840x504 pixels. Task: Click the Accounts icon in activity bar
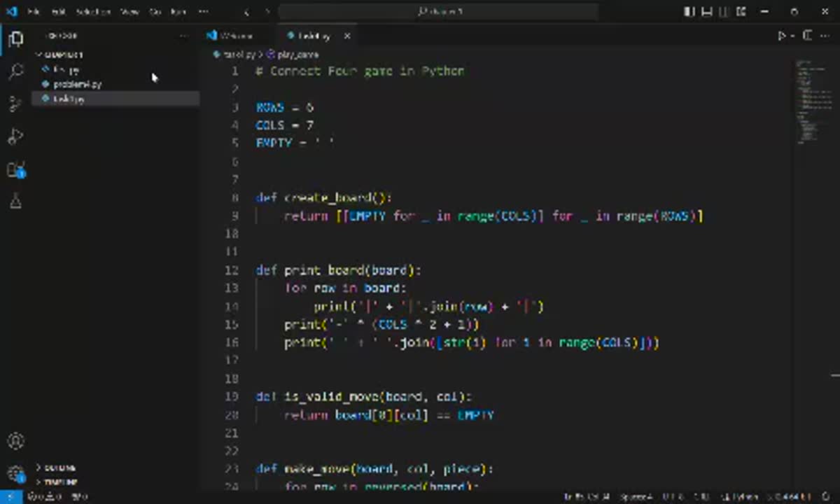pyautogui.click(x=15, y=442)
